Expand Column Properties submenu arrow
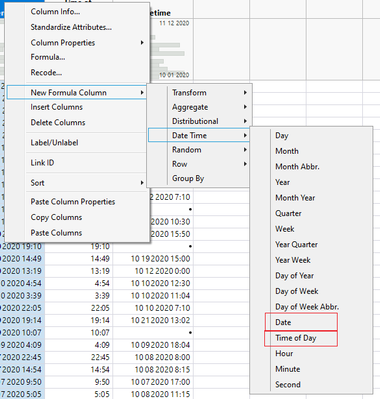The image size is (380, 399). point(142,43)
